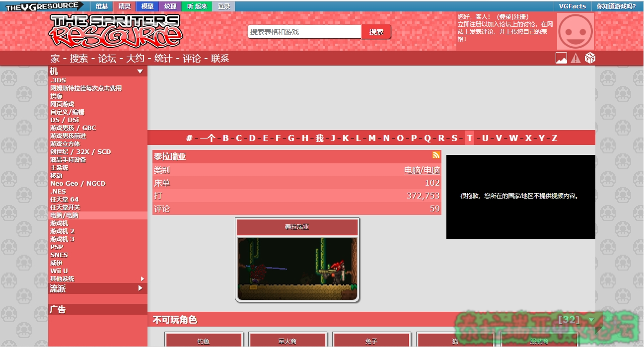This screenshot has width=644, height=347.
Task: Go to 家 in the navigation bar
Action: click(55, 58)
